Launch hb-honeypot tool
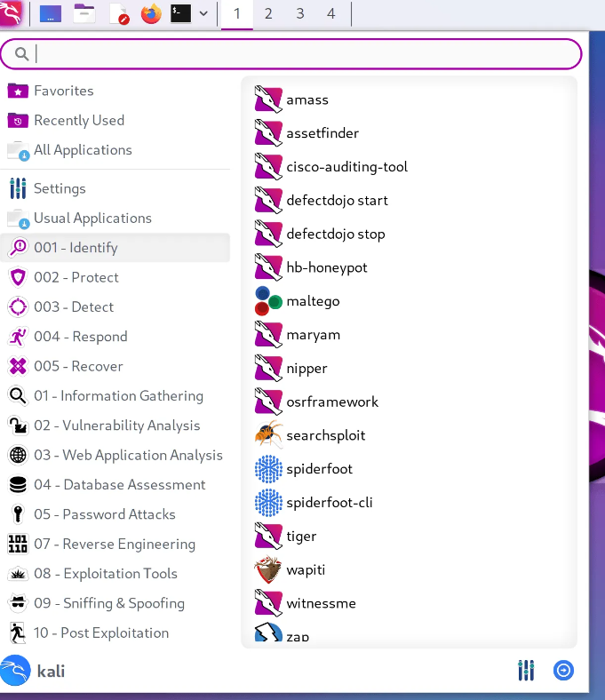 click(409, 267)
